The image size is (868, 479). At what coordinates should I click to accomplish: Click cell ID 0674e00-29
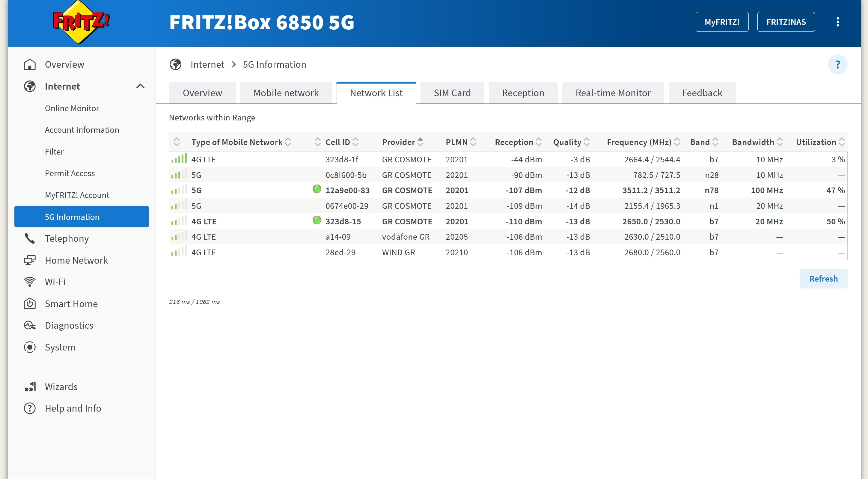(x=347, y=206)
